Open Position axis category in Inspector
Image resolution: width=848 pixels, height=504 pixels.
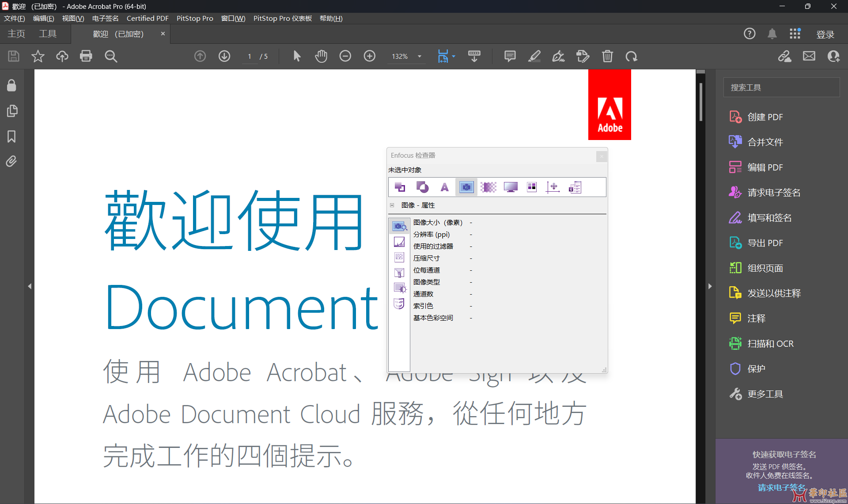pyautogui.click(x=553, y=187)
